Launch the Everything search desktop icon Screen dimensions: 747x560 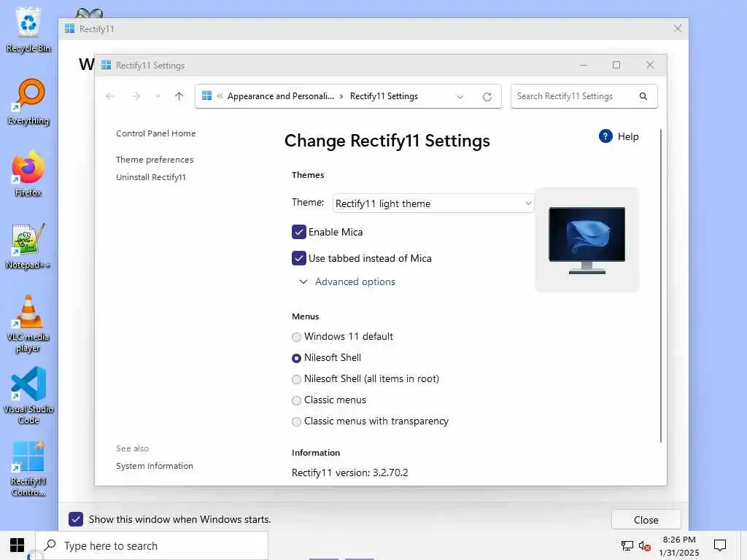[x=28, y=101]
